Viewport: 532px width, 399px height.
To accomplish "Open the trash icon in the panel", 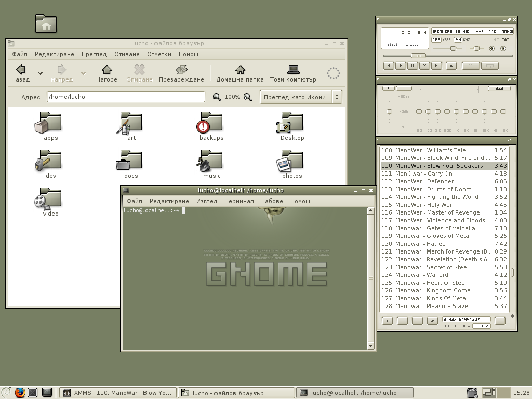I will pos(472,393).
